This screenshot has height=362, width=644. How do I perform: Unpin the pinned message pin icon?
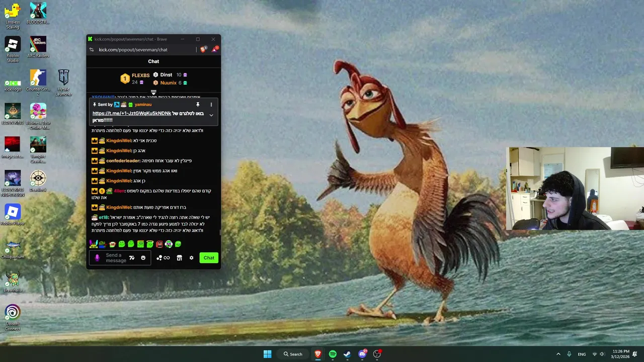coord(198,105)
